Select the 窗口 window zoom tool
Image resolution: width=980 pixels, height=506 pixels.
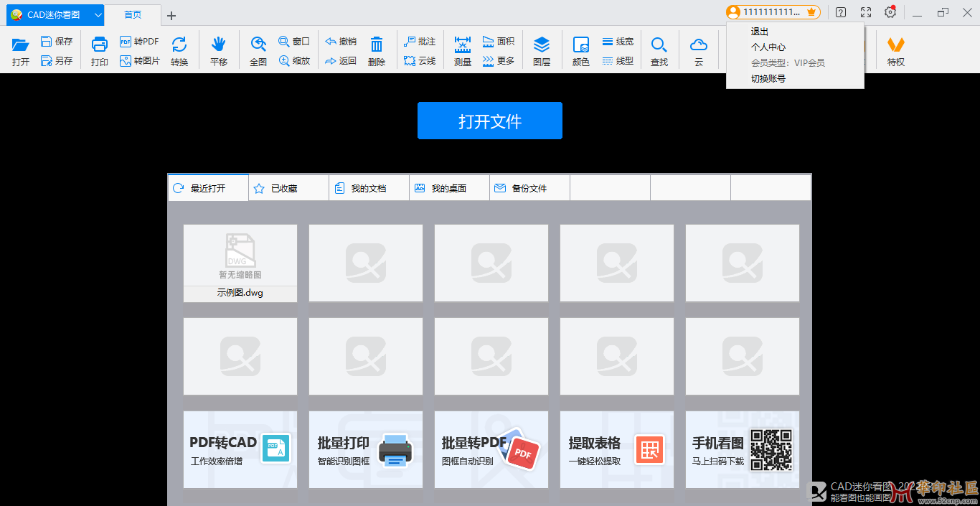click(x=294, y=42)
